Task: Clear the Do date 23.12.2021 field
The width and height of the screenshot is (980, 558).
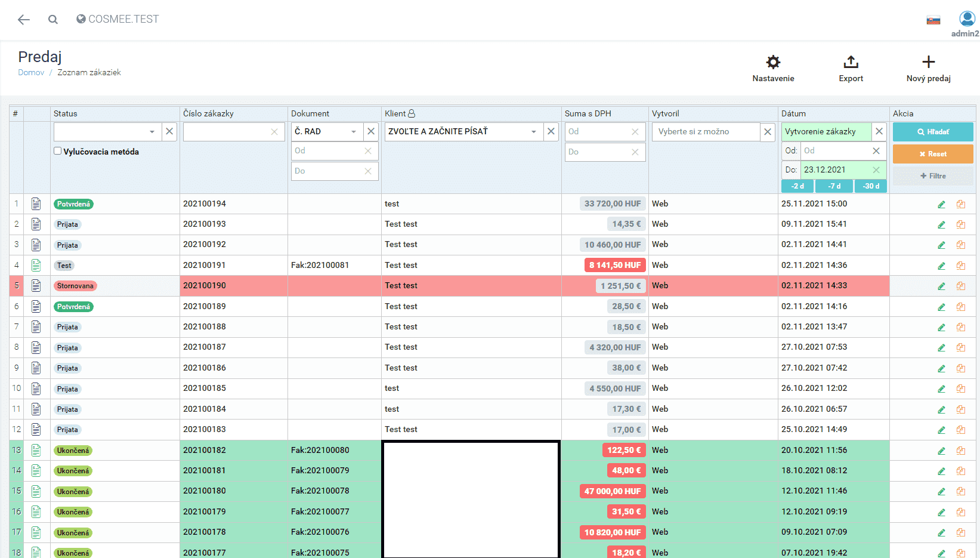Action: (876, 170)
